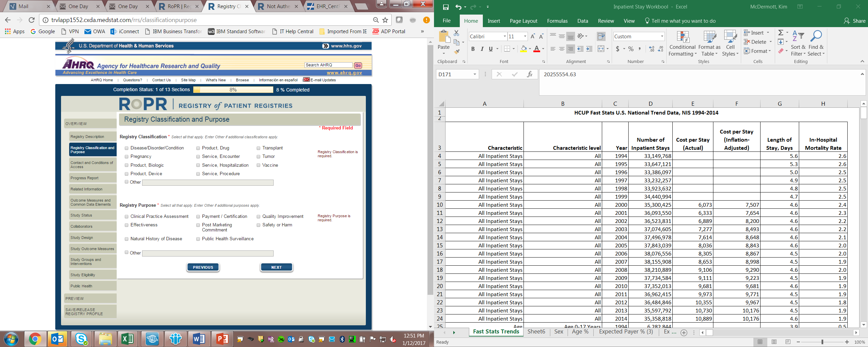Click the Go button next to AHRQ search

(x=358, y=65)
